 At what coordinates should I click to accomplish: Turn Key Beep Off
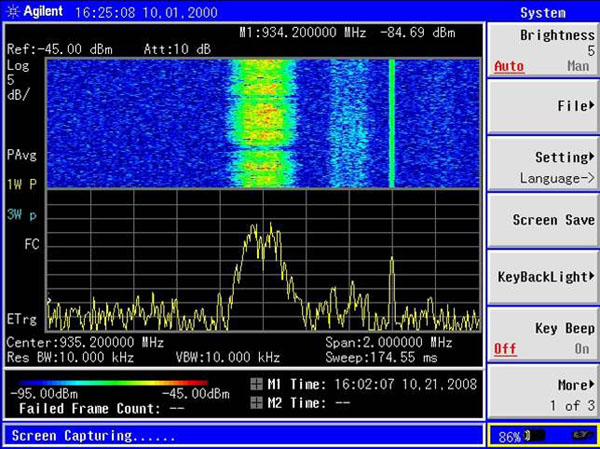click(505, 349)
